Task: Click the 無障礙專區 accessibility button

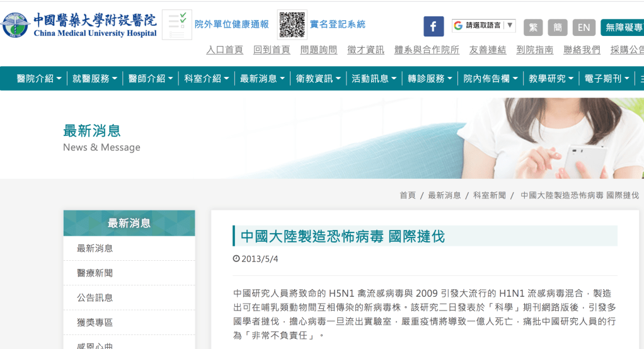Action: pyautogui.click(x=623, y=27)
